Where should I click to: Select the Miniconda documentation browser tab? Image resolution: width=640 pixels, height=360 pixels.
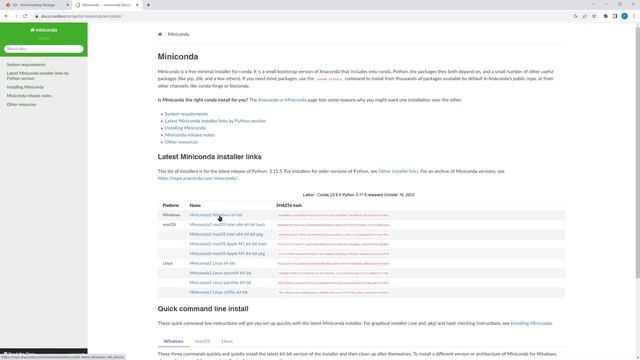(107, 5)
